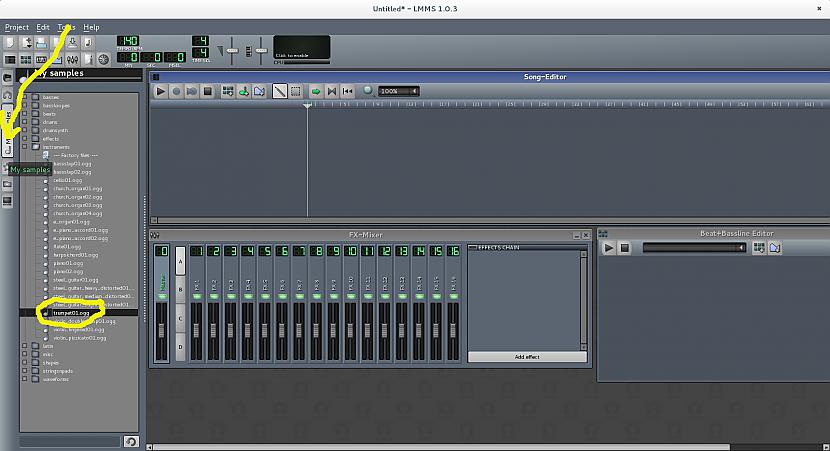Add sample track in Song-Editor
This screenshot has height=451, width=830.
tap(243, 91)
